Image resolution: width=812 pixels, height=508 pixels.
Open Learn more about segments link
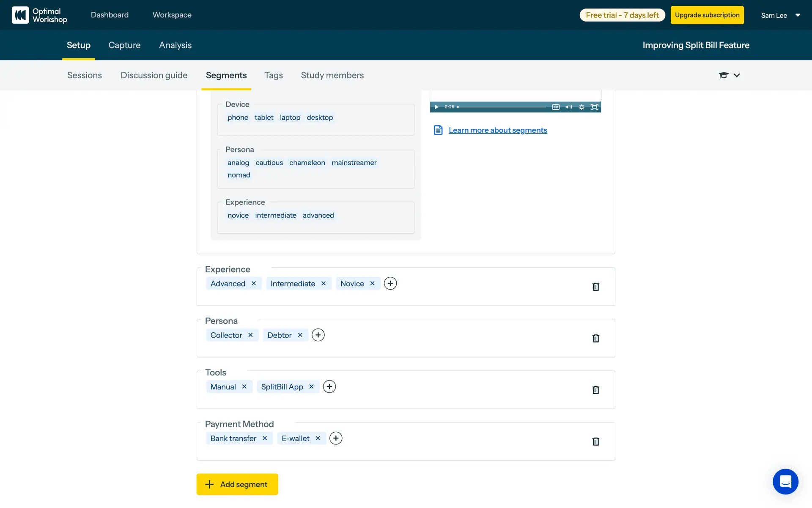tap(498, 130)
